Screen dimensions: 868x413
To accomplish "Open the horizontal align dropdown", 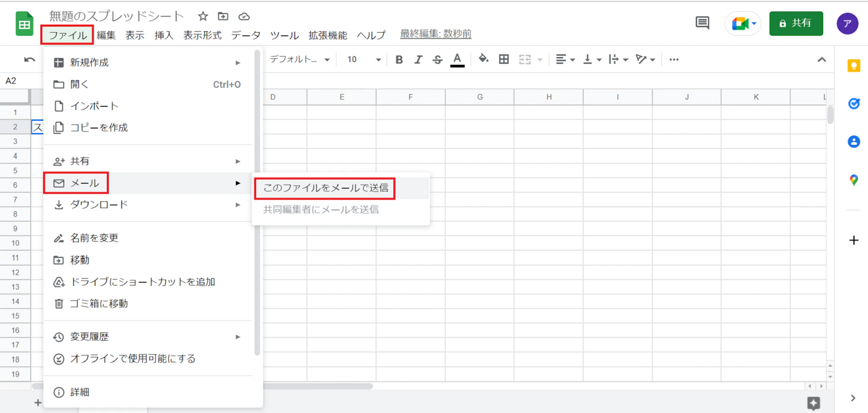I will point(565,59).
